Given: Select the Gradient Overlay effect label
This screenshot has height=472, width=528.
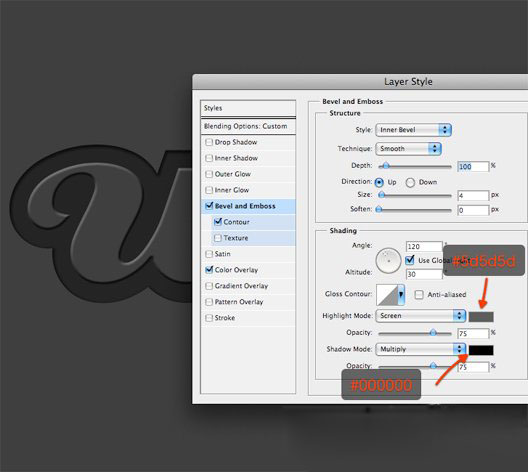Looking at the screenshot, I should click(x=241, y=286).
